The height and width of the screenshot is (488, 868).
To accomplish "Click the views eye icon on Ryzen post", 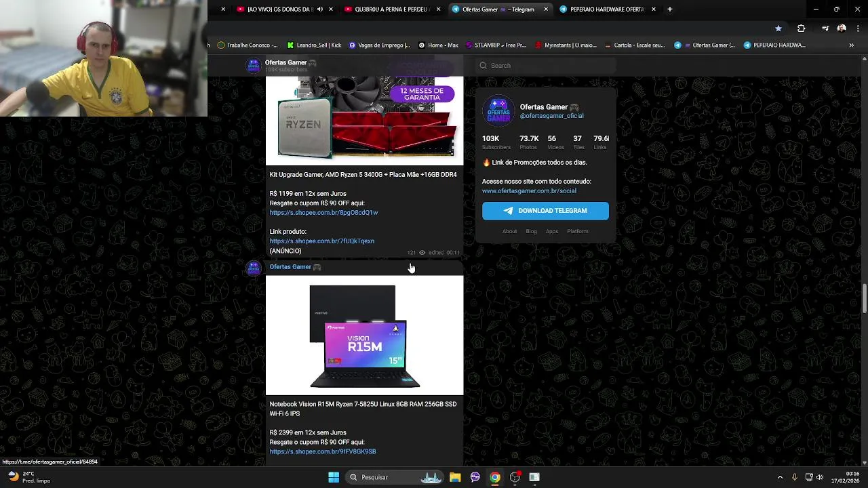I will (x=422, y=253).
